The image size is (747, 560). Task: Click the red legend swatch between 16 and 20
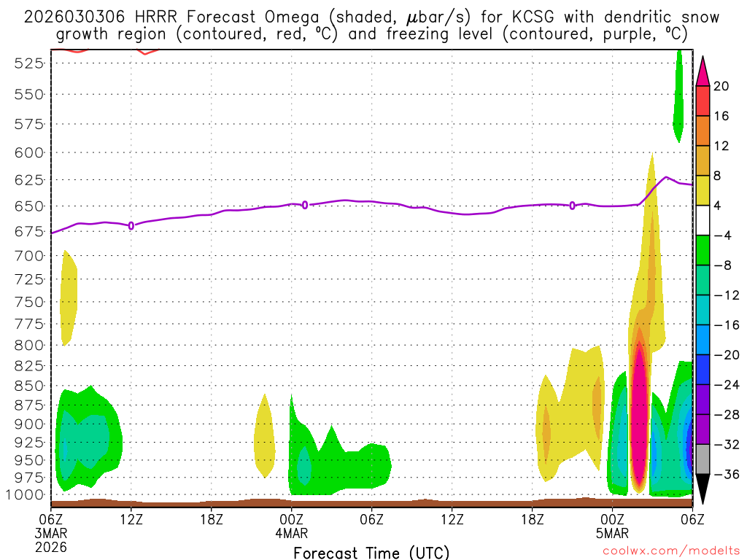click(x=703, y=101)
